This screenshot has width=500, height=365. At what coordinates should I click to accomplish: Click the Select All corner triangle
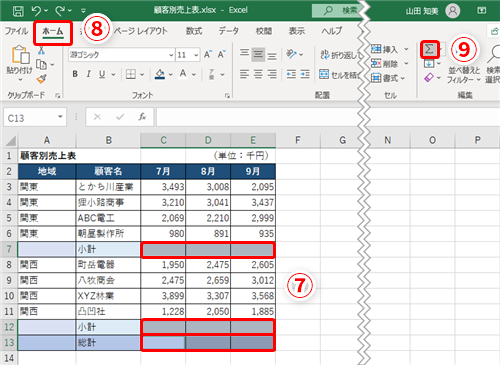point(11,141)
